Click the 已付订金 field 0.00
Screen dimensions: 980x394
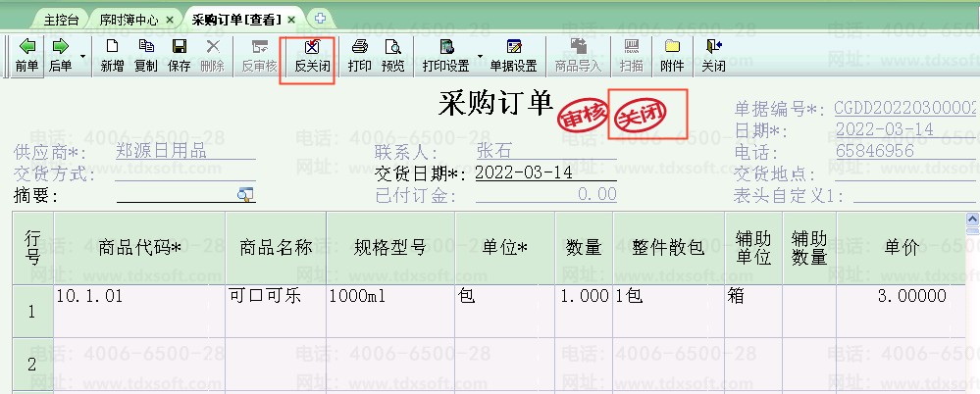click(x=545, y=194)
